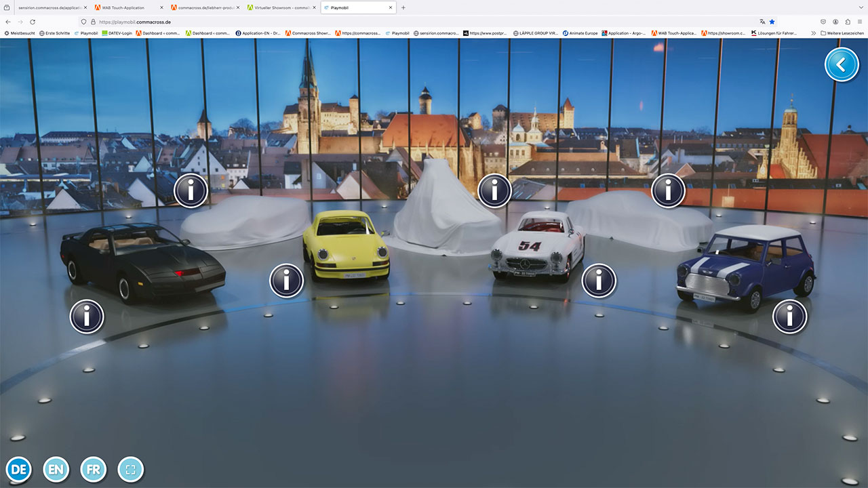The width and height of the screenshot is (868, 488).
Task: Close the commacross.de/liebherr tab
Action: [238, 7]
